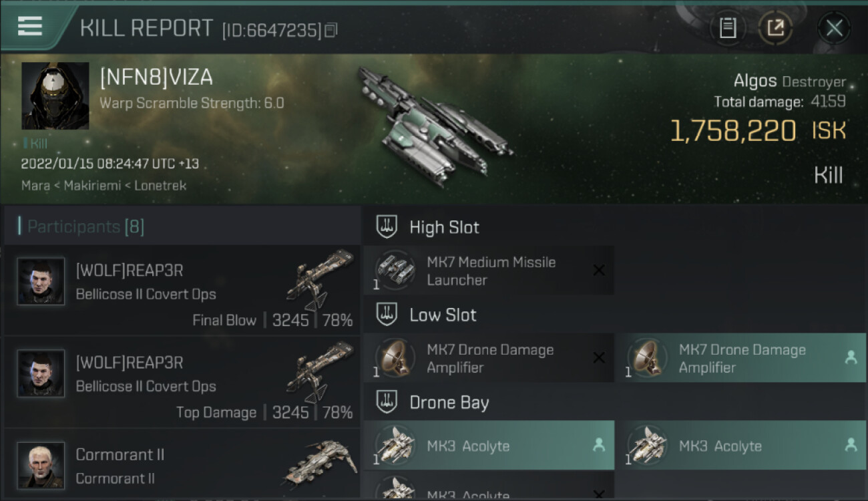Image resolution: width=868 pixels, height=501 pixels.
Task: Open the Cormorant II participant entry
Action: pyautogui.click(x=182, y=464)
